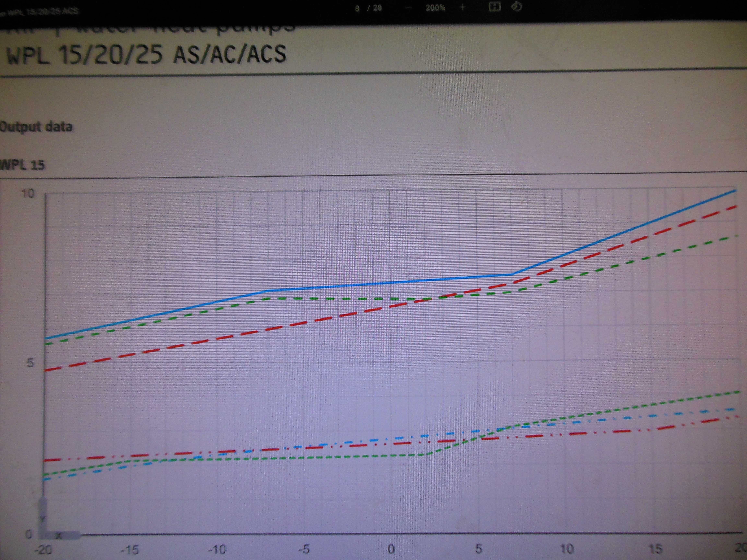
Task: Click the 'WPL 15/20/25 AS/AC/ACS' heading
Action: pyautogui.click(x=147, y=54)
